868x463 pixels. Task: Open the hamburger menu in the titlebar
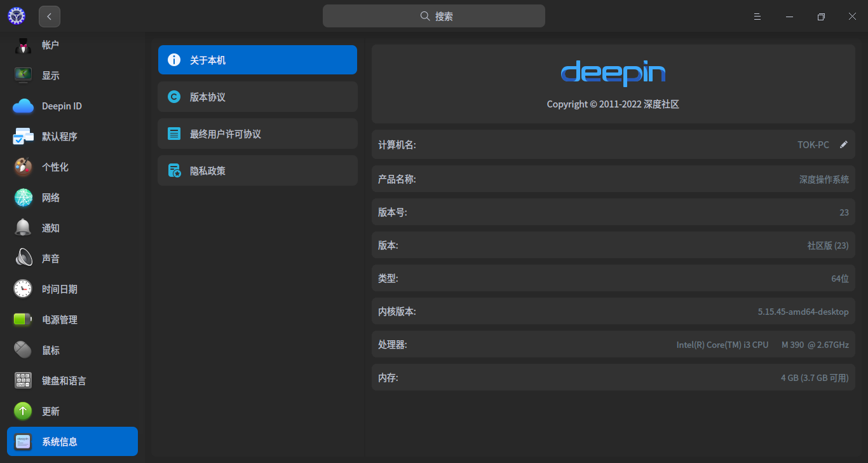(757, 16)
